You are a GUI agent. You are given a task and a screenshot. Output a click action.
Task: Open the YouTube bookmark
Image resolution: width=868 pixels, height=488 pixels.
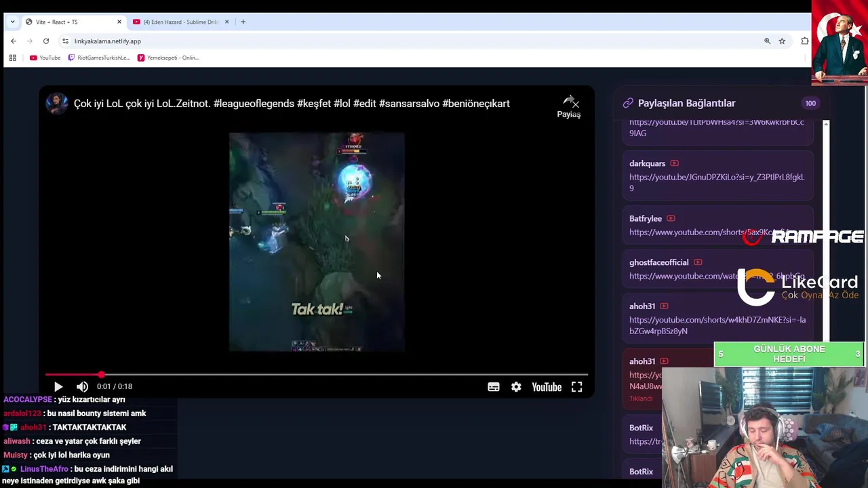point(45,58)
